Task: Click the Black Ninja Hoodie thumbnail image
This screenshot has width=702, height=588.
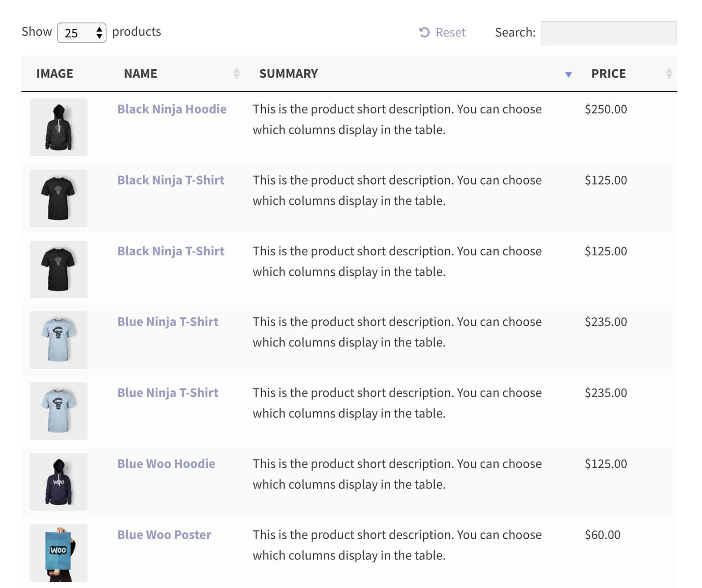Action: (x=58, y=128)
